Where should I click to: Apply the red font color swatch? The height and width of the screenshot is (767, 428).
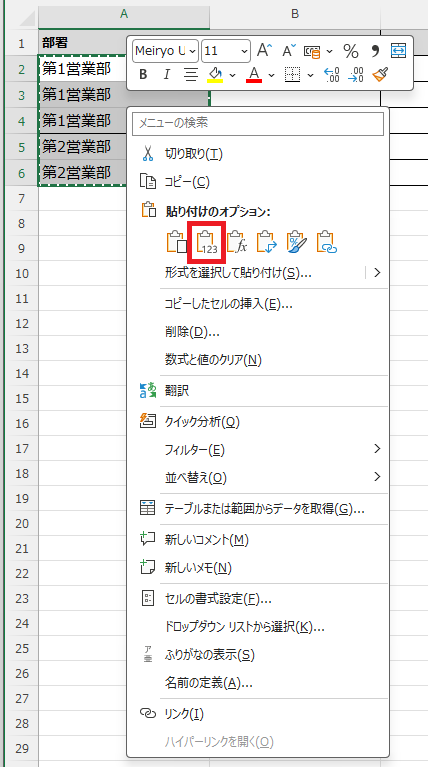tap(254, 74)
